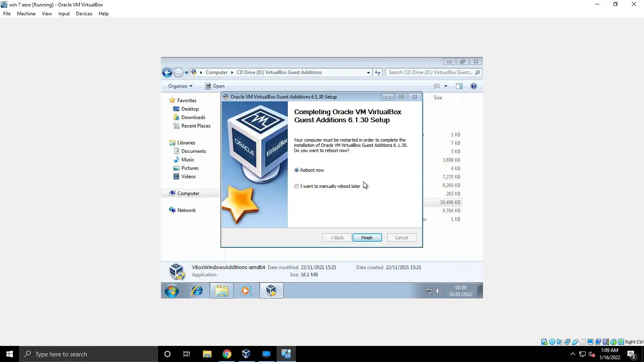Open the VirtualBox File menu
This screenshot has width=644, height=362.
(7, 14)
